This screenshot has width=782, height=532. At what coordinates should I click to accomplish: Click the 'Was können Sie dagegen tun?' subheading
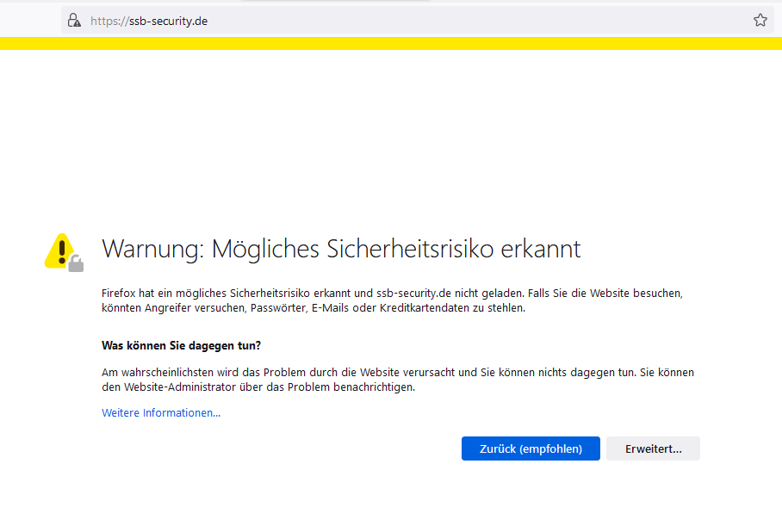[181, 346]
